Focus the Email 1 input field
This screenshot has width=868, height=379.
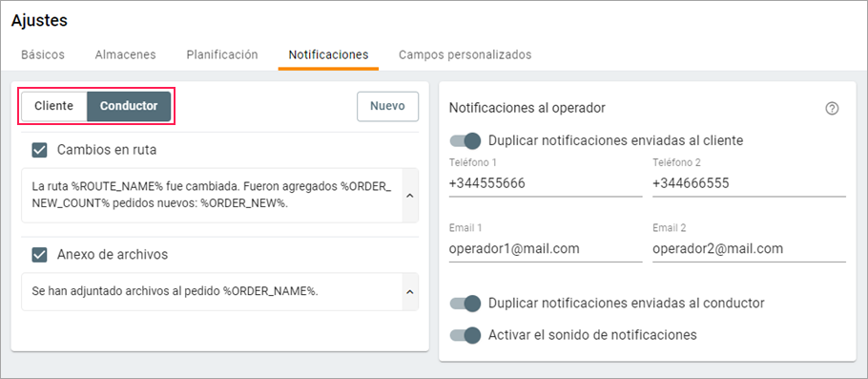pos(546,249)
